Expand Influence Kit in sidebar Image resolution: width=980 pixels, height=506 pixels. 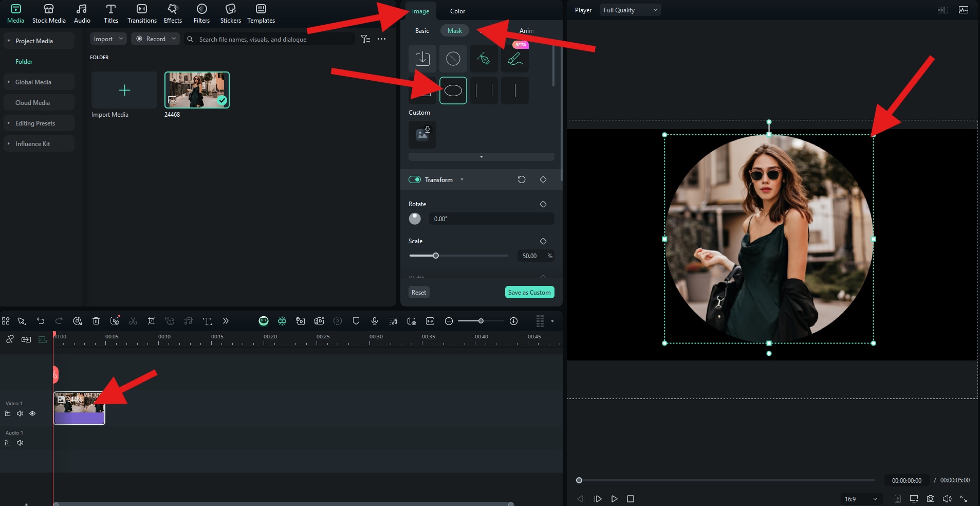(x=8, y=143)
